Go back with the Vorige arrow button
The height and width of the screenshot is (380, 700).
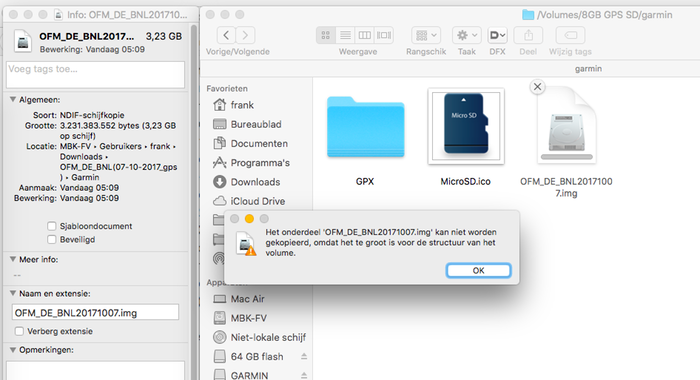(226, 35)
